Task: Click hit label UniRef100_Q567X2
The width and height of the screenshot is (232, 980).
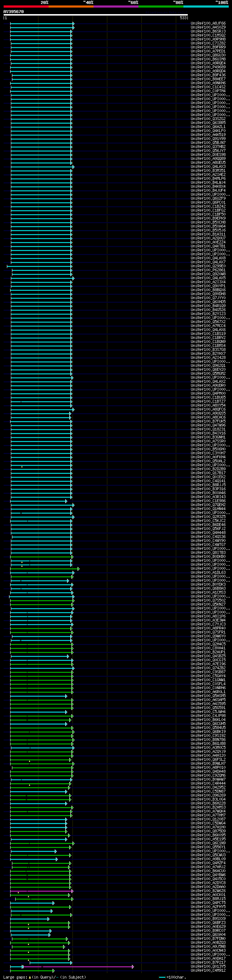Action: tap(208, 322)
